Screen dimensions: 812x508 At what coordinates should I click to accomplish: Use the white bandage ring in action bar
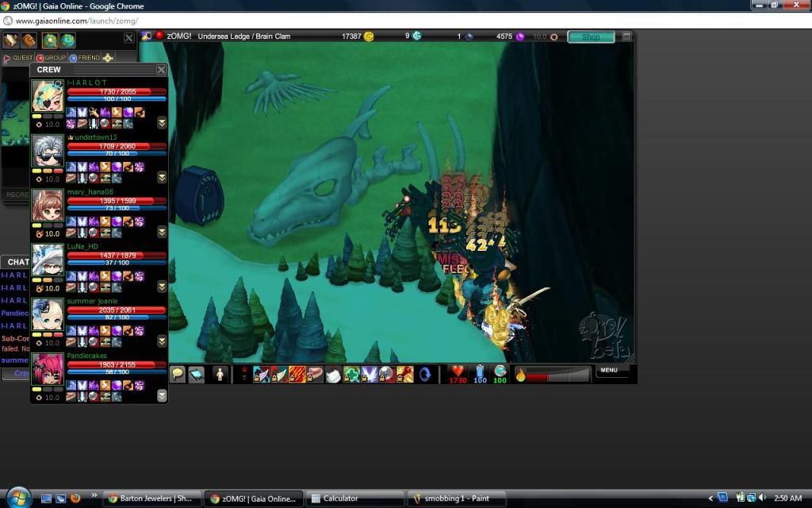[x=333, y=375]
